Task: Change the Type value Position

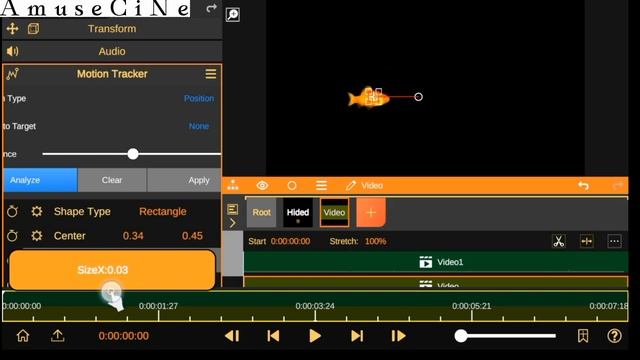Action: pos(199,98)
